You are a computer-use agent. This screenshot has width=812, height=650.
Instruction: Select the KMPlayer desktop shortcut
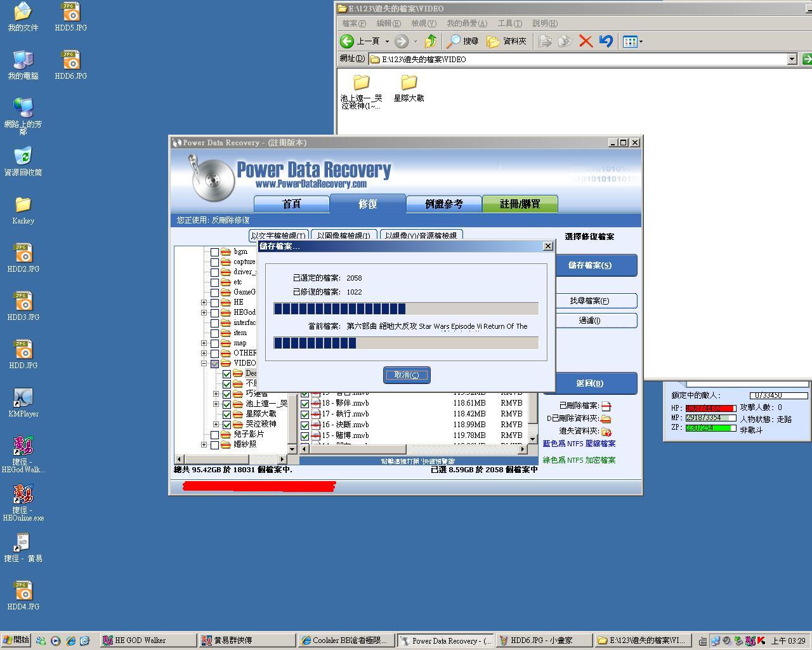coord(23,403)
